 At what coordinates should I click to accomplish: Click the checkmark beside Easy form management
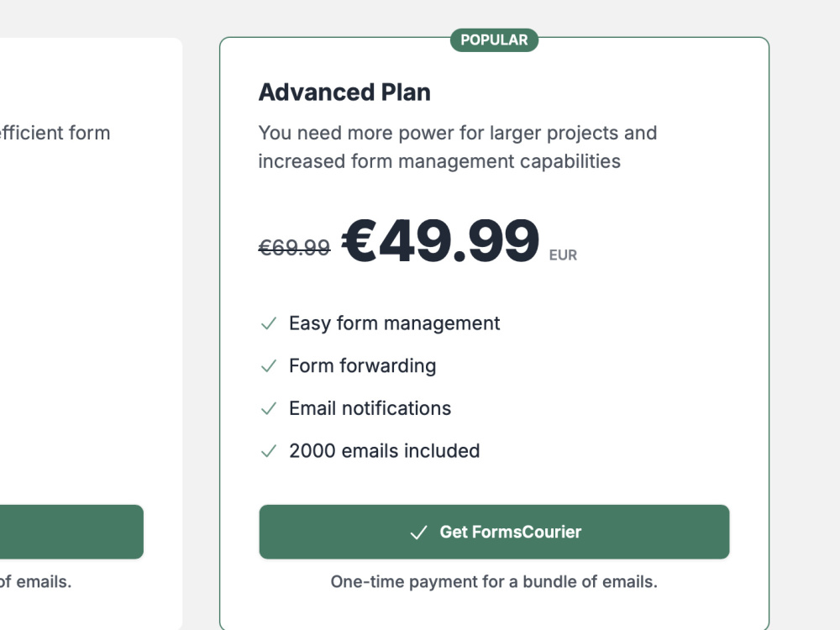click(269, 323)
